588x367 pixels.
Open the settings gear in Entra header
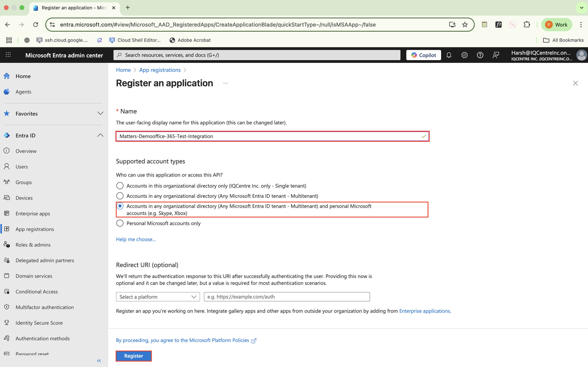pos(464,55)
